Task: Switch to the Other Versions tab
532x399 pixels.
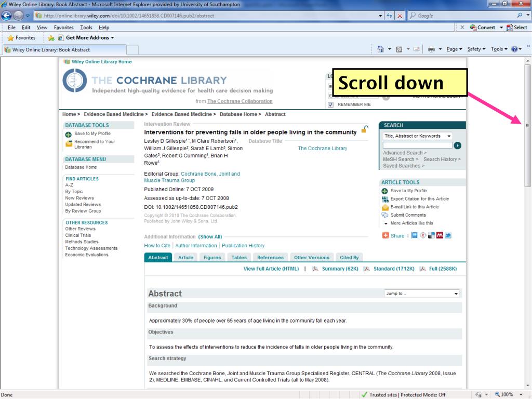Action: [312, 258]
